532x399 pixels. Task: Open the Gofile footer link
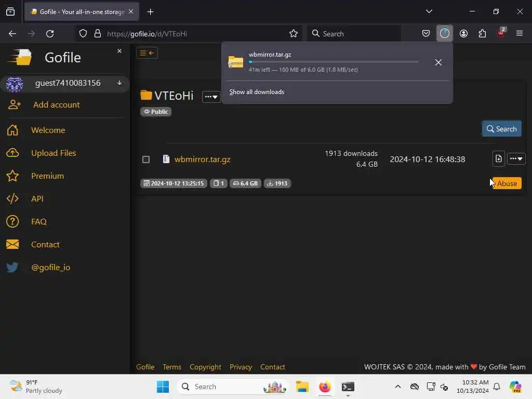pos(145,367)
